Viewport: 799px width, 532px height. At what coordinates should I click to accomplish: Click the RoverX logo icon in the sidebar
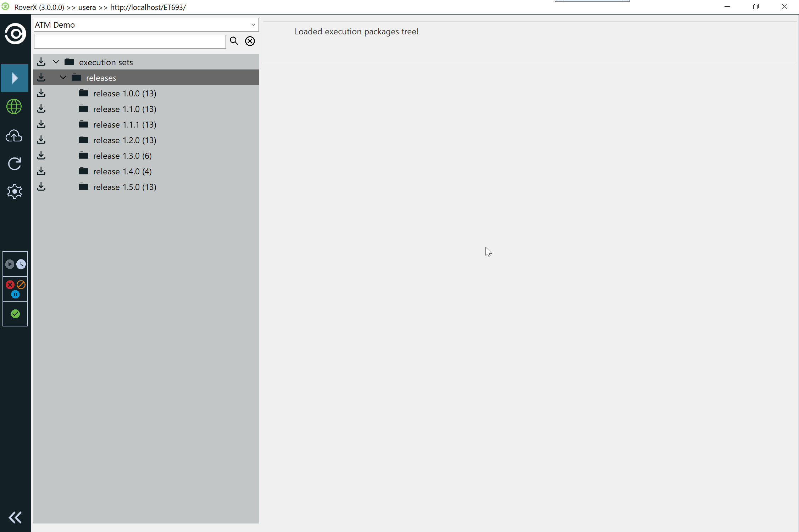tap(15, 34)
